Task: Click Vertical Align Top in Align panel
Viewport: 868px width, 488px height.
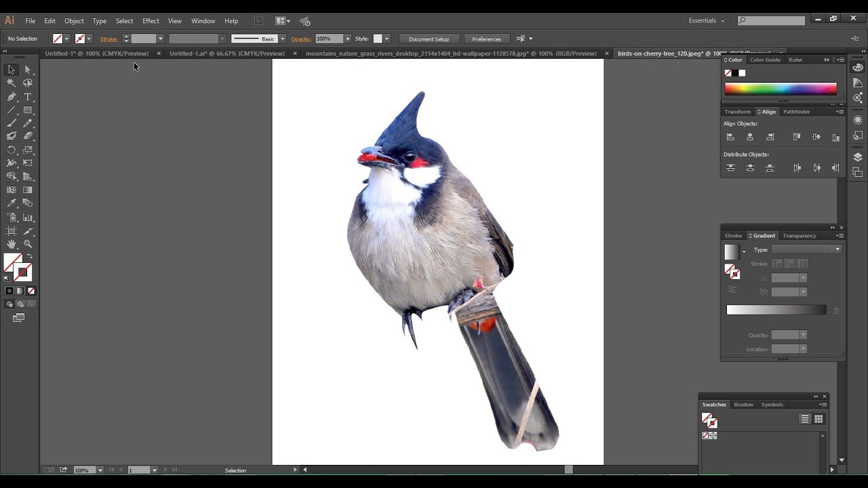Action: (797, 137)
